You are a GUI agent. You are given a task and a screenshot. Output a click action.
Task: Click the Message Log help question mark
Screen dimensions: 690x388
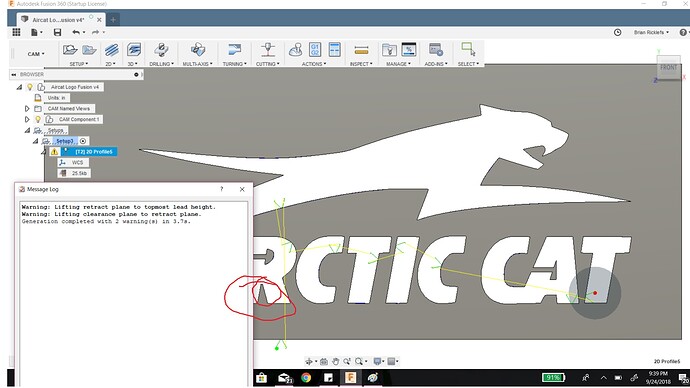[x=222, y=189]
